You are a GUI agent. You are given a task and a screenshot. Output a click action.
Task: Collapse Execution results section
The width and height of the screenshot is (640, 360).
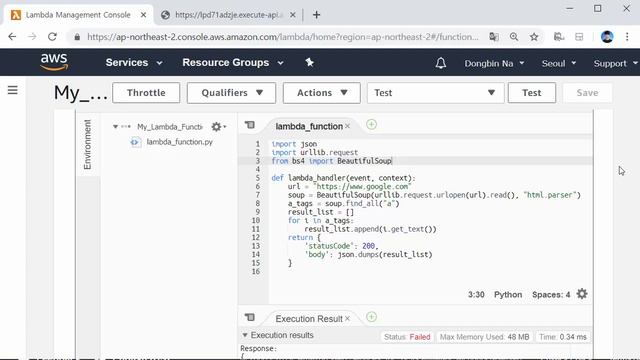coord(245,335)
